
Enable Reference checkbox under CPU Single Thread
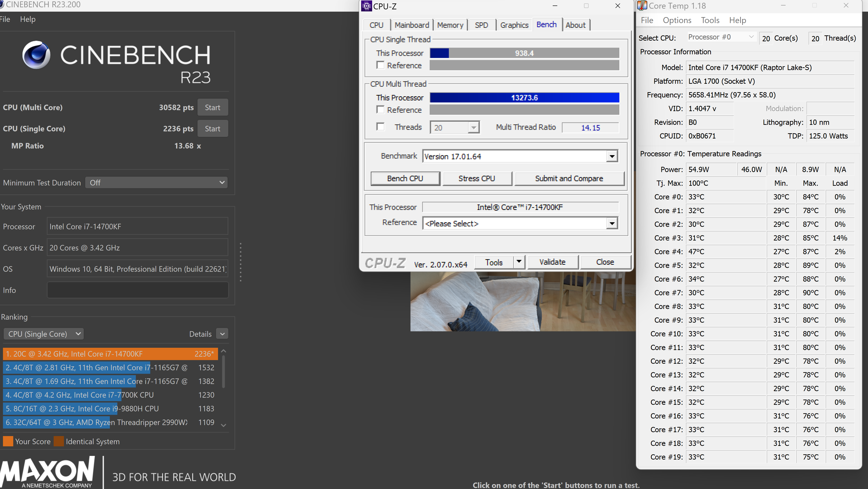pyautogui.click(x=380, y=65)
